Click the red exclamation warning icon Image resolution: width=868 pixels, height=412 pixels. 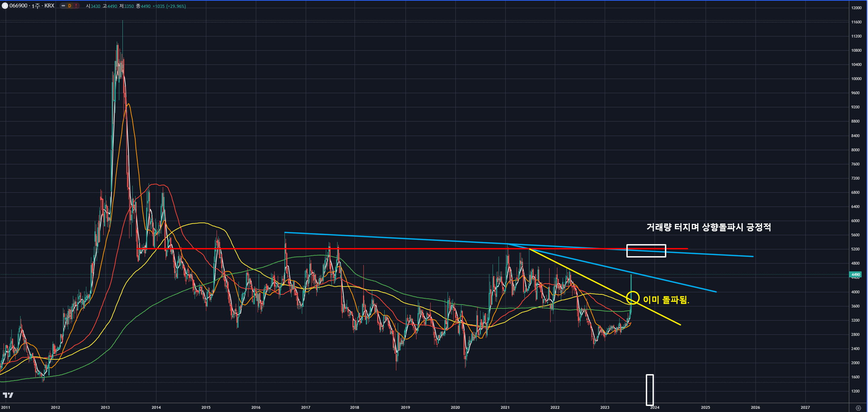76,6
